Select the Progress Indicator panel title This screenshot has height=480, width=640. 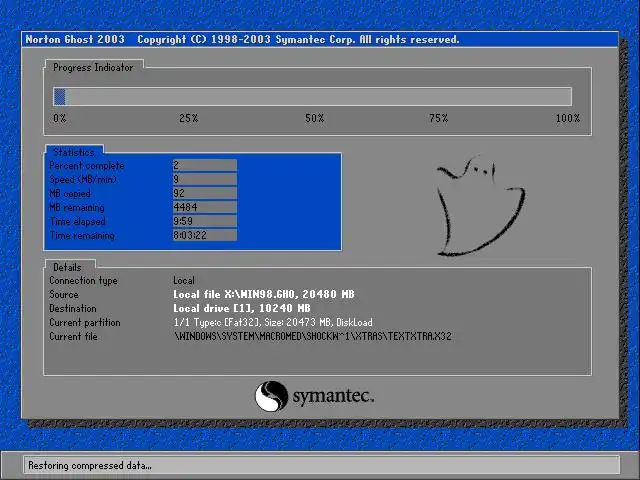pyautogui.click(x=93, y=67)
